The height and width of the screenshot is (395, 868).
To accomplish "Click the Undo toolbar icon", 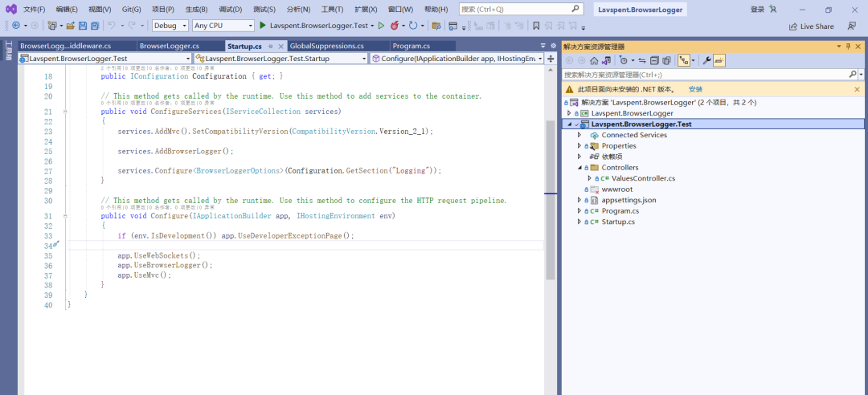I will click(x=111, y=26).
